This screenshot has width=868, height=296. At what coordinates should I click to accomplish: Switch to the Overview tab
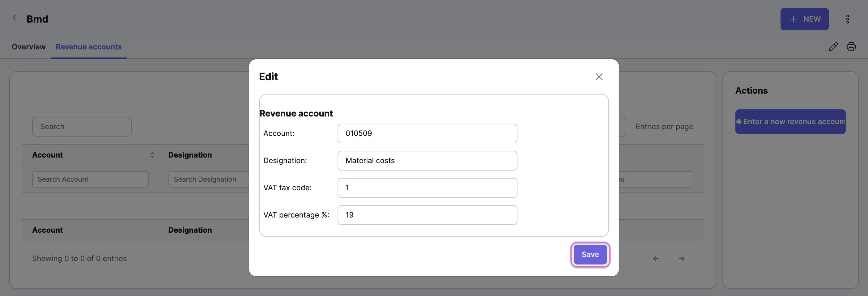click(x=29, y=47)
